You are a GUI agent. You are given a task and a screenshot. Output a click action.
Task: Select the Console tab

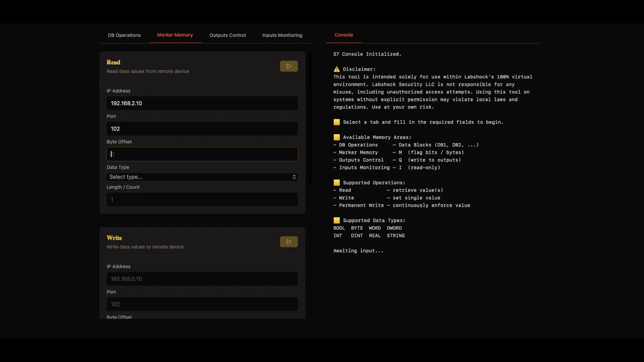(x=344, y=35)
